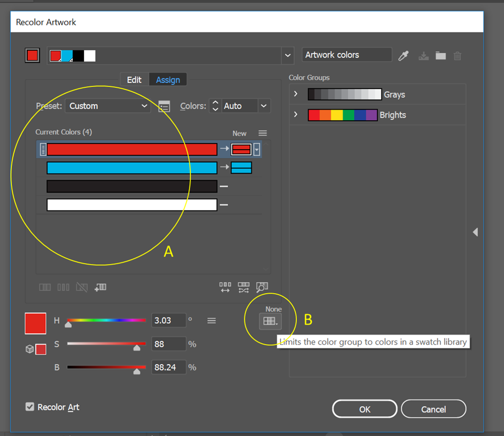Viewport: 504px width, 436px height.
Task: Open the color mode menu beside the hue slider
Action: tap(211, 321)
